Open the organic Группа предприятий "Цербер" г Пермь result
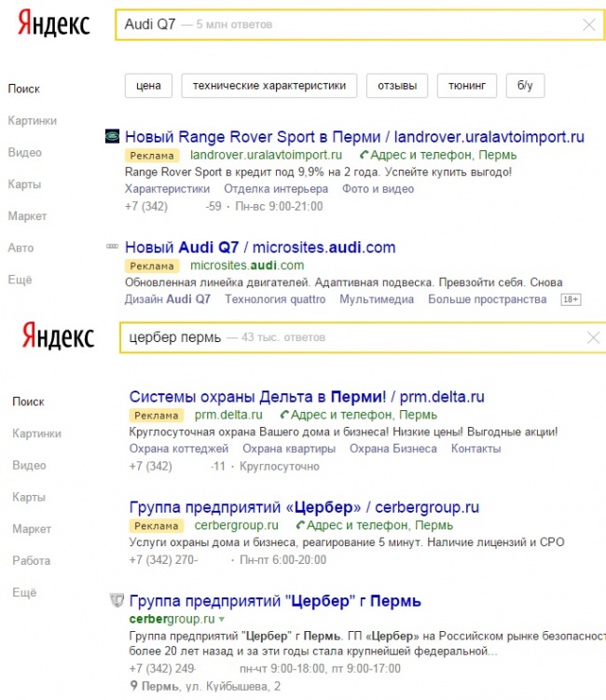Screen dimensions: 606x700 coord(275,601)
